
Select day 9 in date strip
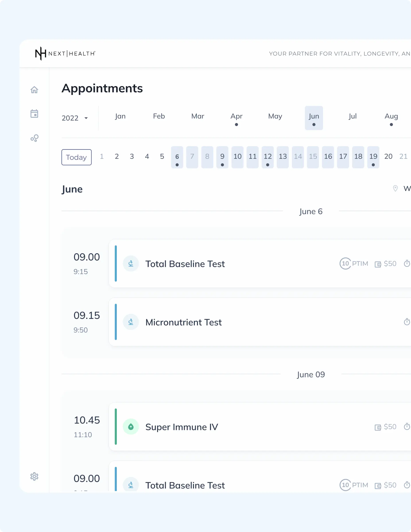[x=222, y=157]
